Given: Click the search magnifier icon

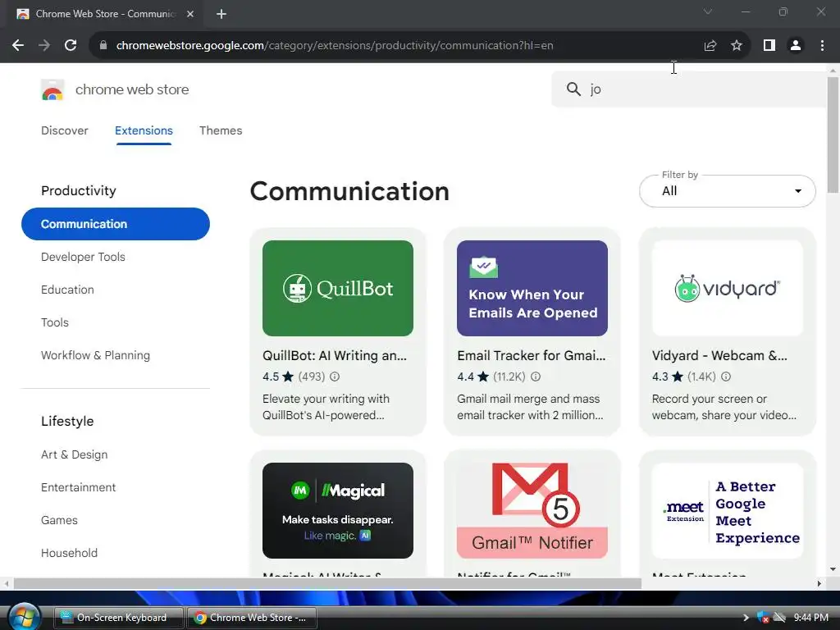Looking at the screenshot, I should click(x=573, y=89).
